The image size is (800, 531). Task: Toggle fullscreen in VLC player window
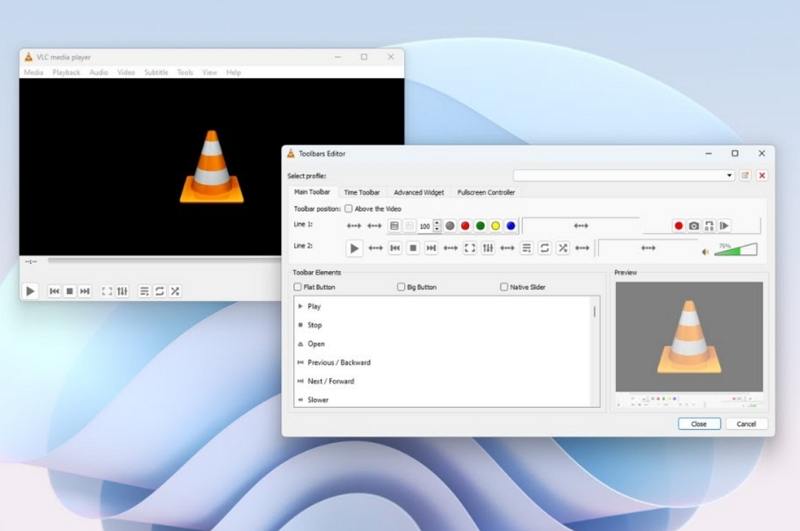click(x=107, y=291)
